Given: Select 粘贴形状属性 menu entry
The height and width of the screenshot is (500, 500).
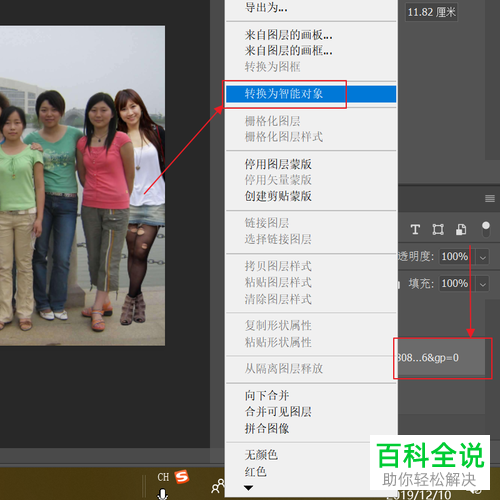Looking at the screenshot, I should [311, 342].
